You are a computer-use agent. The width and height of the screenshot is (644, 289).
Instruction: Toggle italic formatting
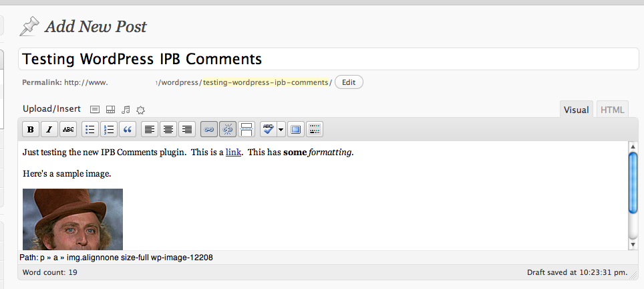[49, 129]
